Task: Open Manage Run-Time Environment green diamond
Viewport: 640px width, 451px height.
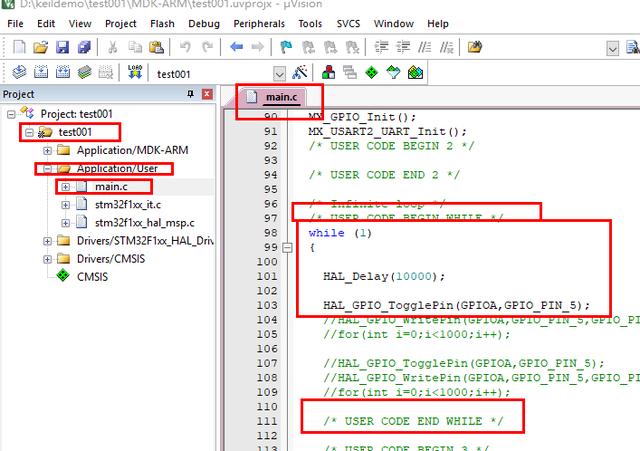Action: (x=371, y=73)
